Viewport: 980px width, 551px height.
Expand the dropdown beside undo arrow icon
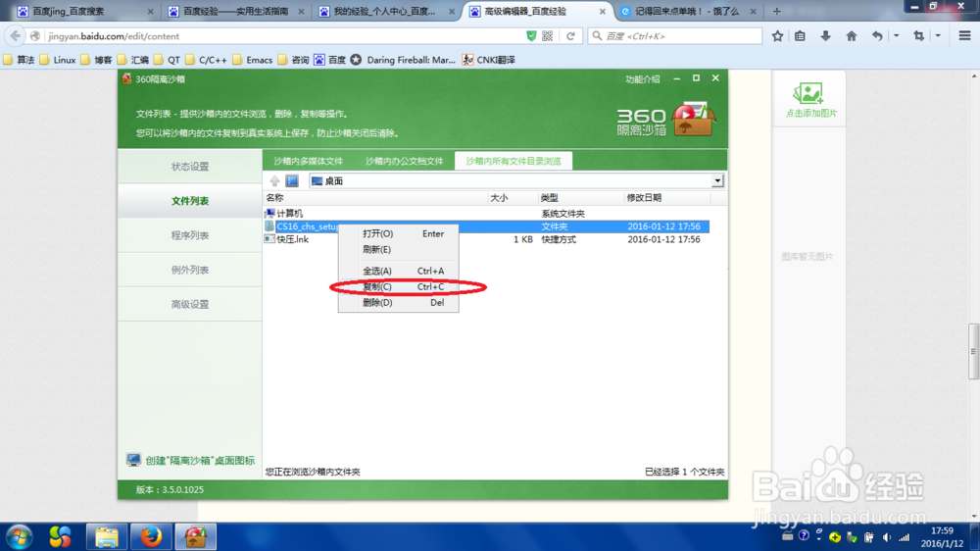coord(897,36)
